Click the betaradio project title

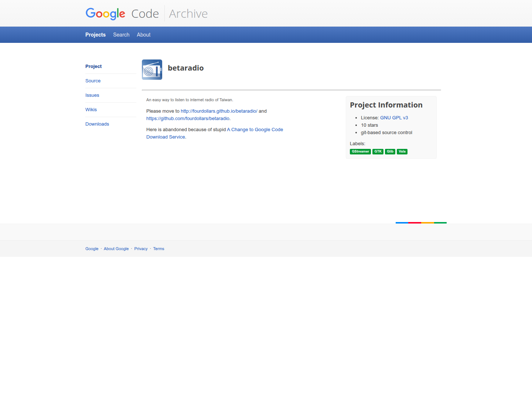point(186,68)
